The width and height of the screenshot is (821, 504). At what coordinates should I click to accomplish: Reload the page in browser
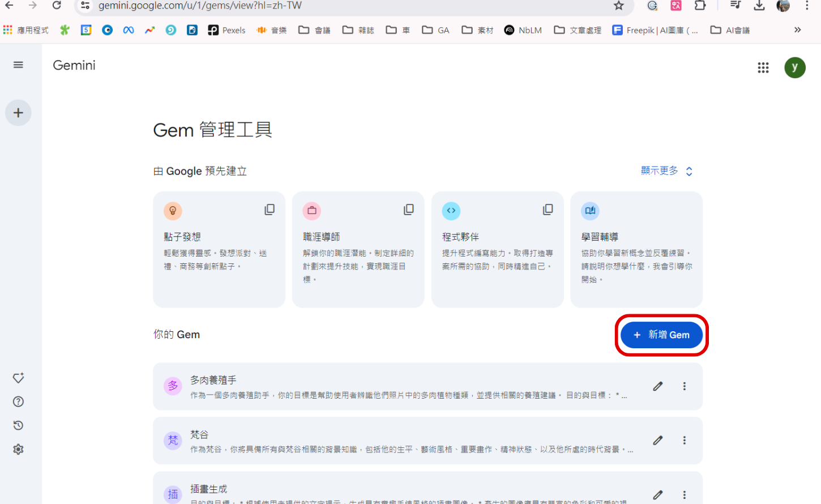click(x=57, y=6)
